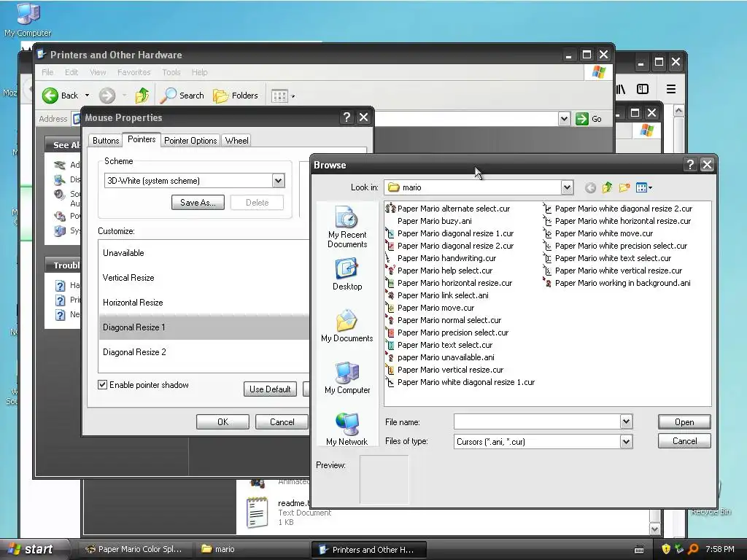
Task: Click Up One Level icon in Browse
Action: [607, 187]
